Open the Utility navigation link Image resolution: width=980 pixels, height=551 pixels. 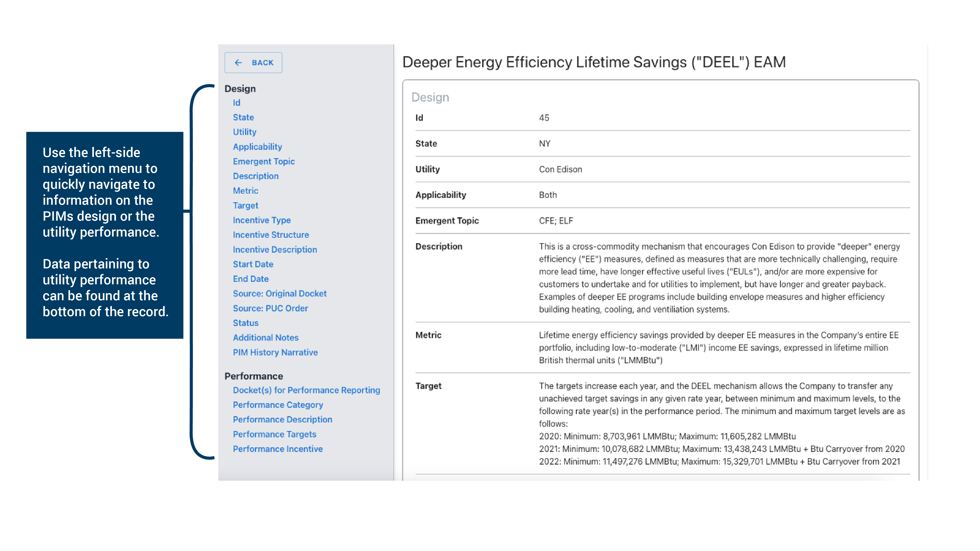[x=245, y=132]
